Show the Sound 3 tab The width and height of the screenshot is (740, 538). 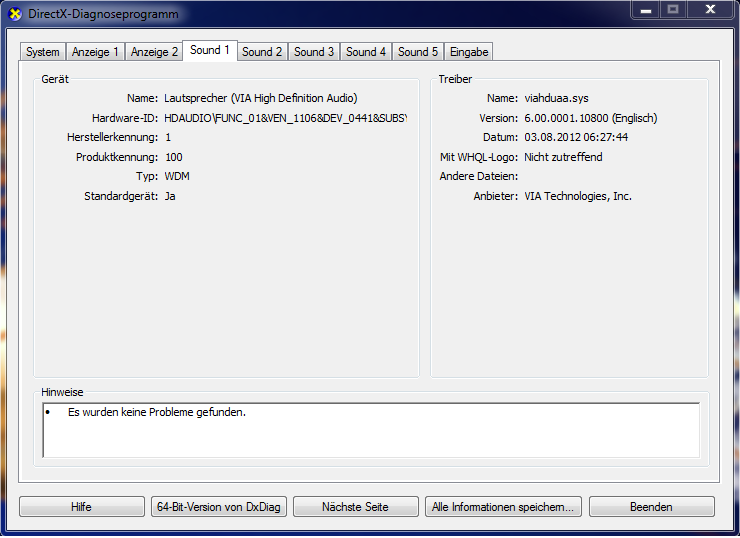(x=314, y=52)
